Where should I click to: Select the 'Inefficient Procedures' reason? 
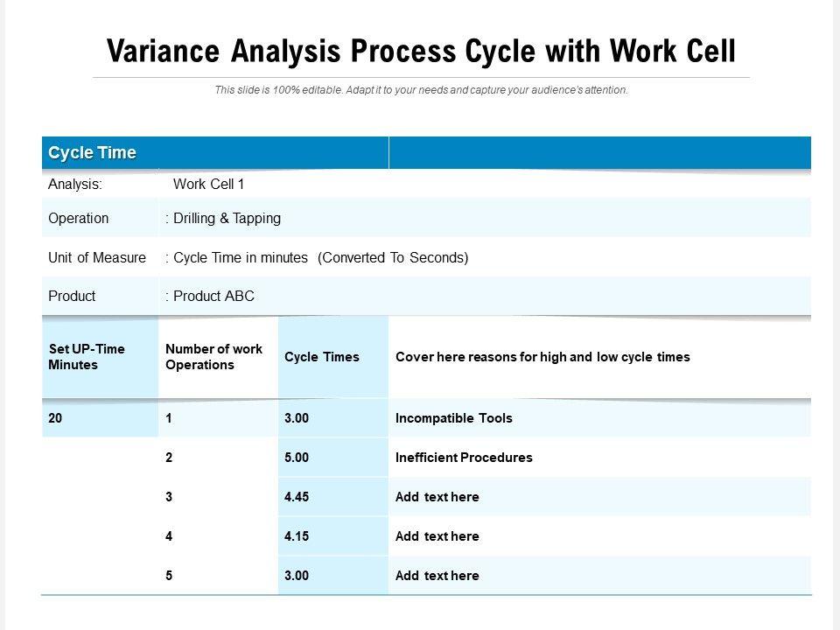point(464,458)
